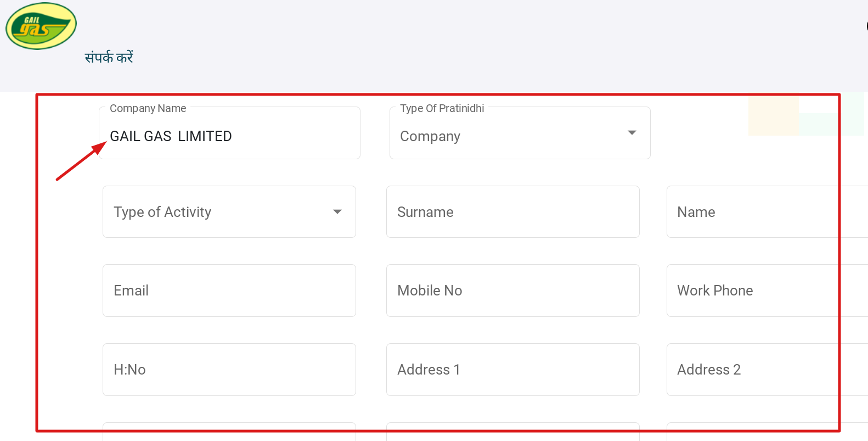Click the "Type Of Pratinidhi" floating label

point(442,108)
